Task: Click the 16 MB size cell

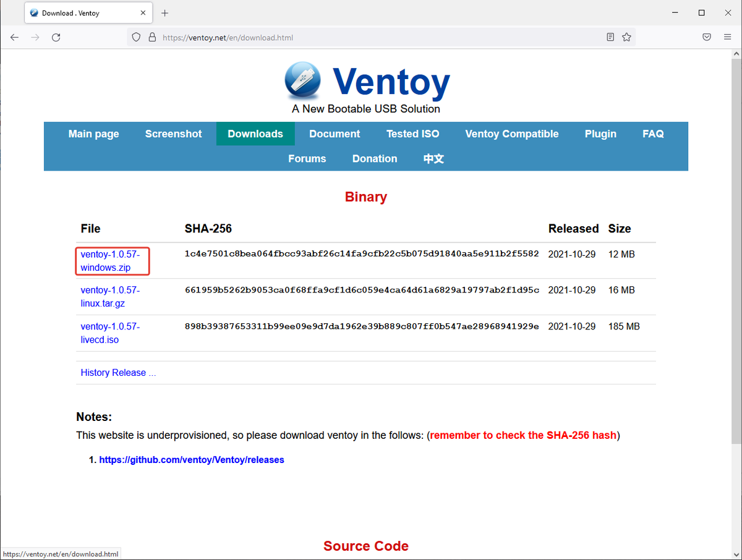Action: (621, 290)
